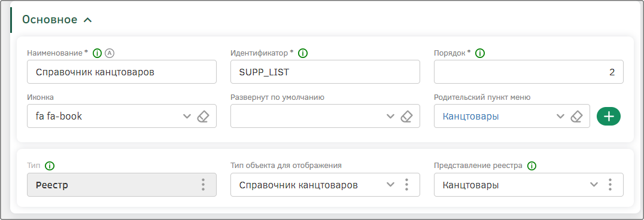Image resolution: width=644 pixels, height=220 pixels.
Task: Click the Идентификатор field with SUPP_LIST
Action: click(x=325, y=72)
